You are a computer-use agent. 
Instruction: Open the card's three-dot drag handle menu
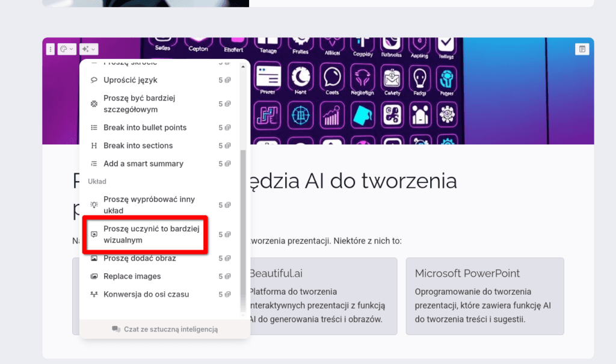coord(51,49)
